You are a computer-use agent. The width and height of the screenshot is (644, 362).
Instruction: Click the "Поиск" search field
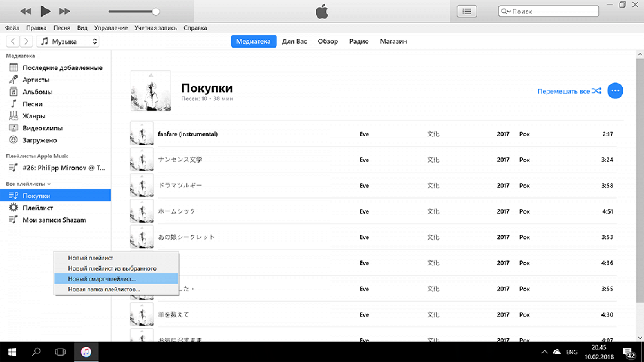click(x=553, y=12)
